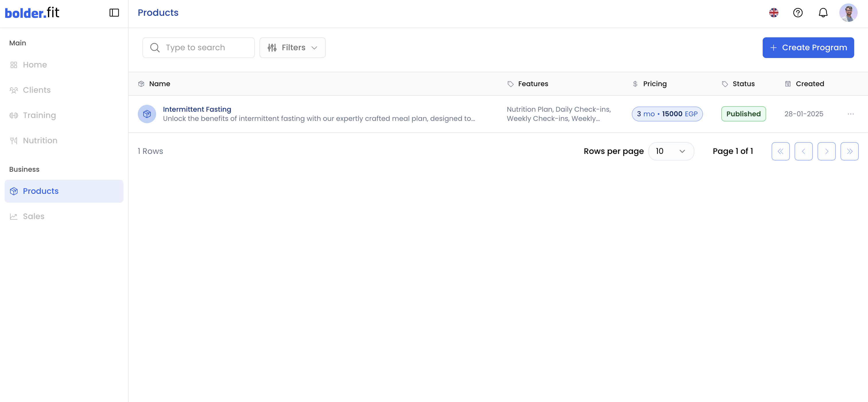The height and width of the screenshot is (402, 868).
Task: Focus the Type to search field
Action: coord(206,47)
